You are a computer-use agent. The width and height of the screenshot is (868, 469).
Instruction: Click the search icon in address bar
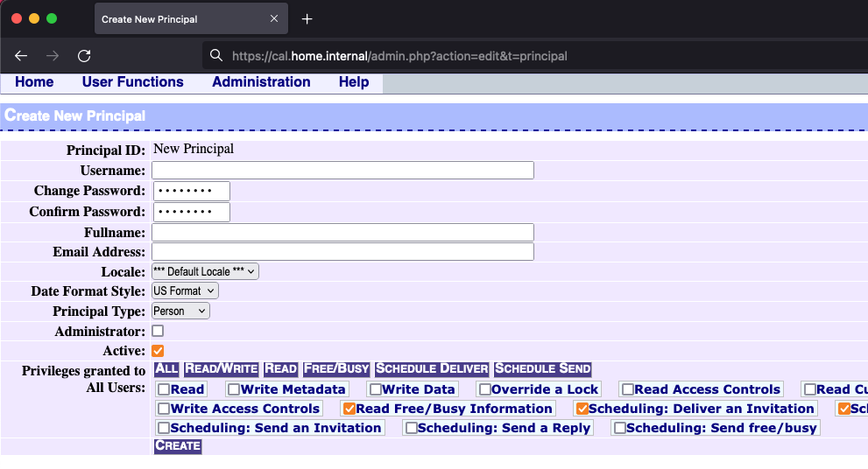[x=216, y=56]
